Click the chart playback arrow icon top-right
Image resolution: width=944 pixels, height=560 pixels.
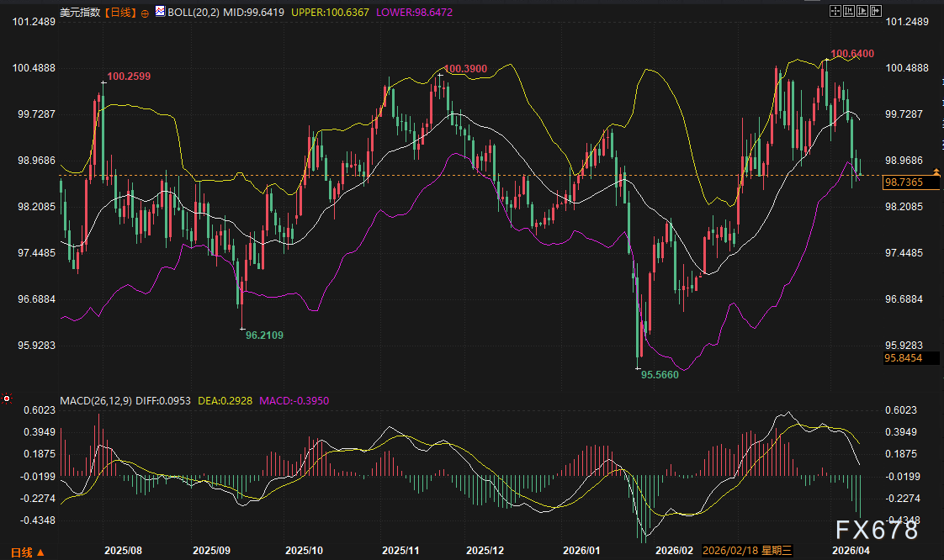coord(862,10)
